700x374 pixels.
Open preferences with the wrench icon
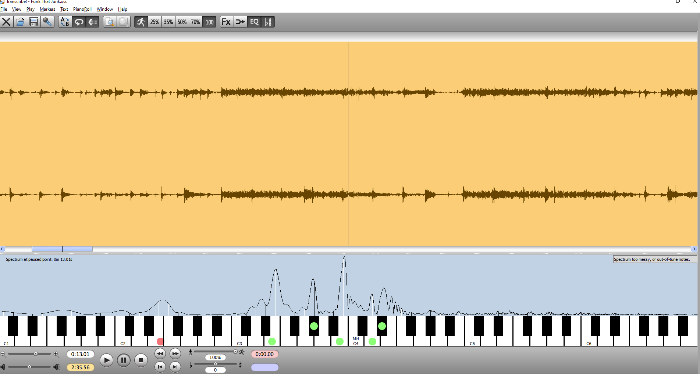pyautogui.click(x=47, y=22)
